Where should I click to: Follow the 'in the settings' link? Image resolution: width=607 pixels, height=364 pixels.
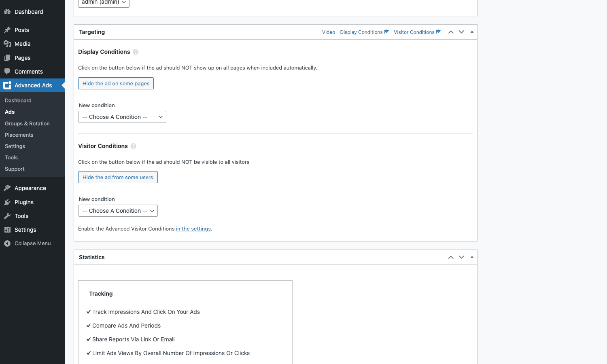click(x=193, y=229)
